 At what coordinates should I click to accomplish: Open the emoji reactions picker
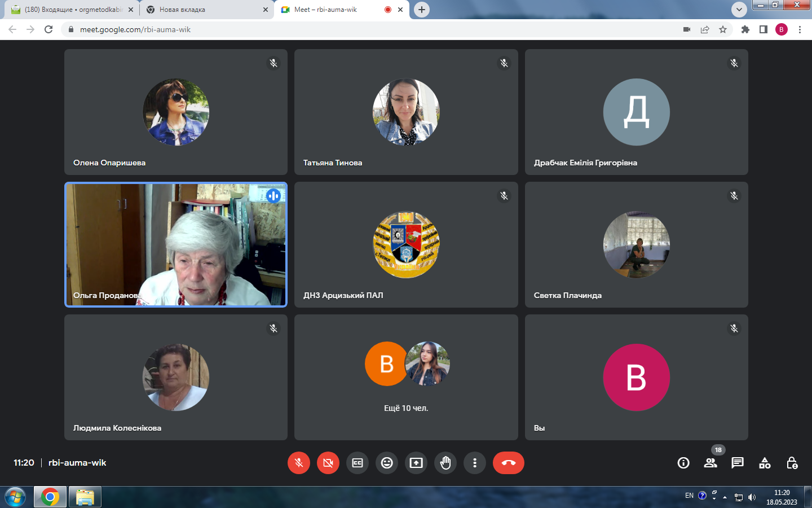point(387,463)
